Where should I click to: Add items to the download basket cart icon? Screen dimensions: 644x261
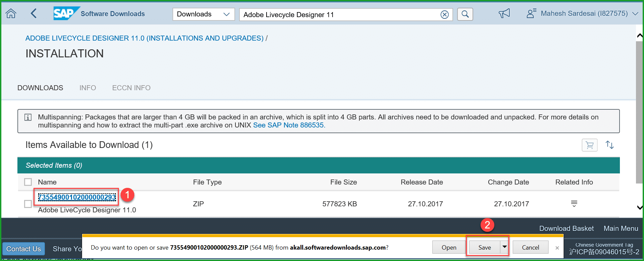tap(589, 145)
